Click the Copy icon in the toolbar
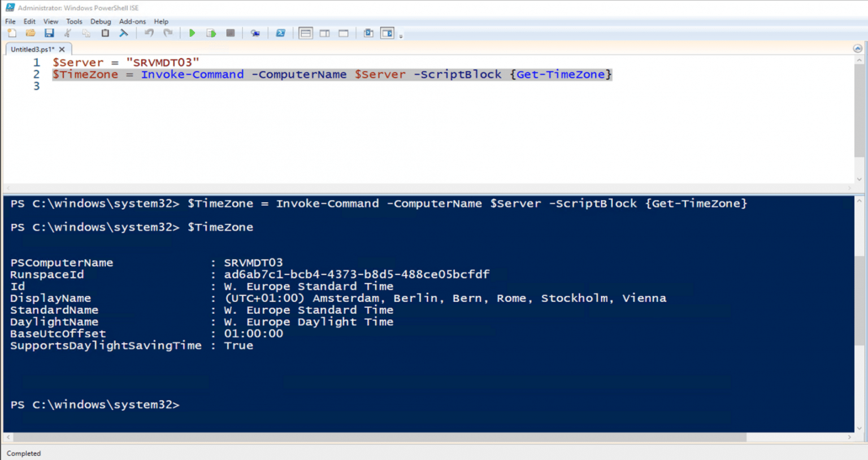 coord(86,33)
